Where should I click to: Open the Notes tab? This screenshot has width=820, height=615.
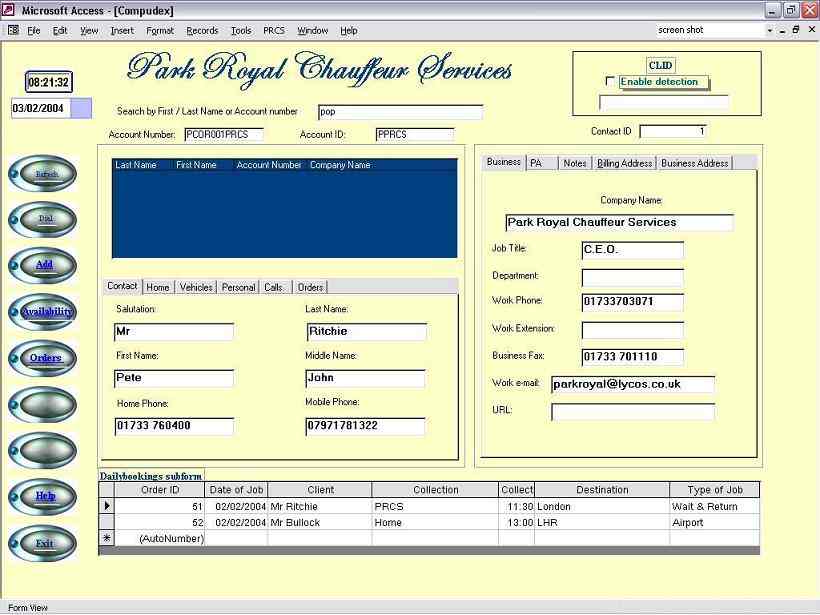pos(575,163)
